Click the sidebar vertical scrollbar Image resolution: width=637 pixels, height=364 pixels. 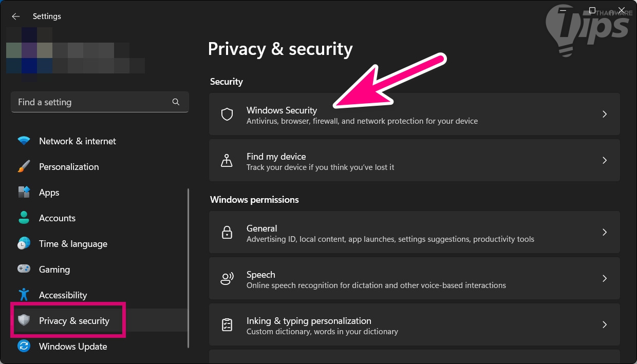pos(189,267)
